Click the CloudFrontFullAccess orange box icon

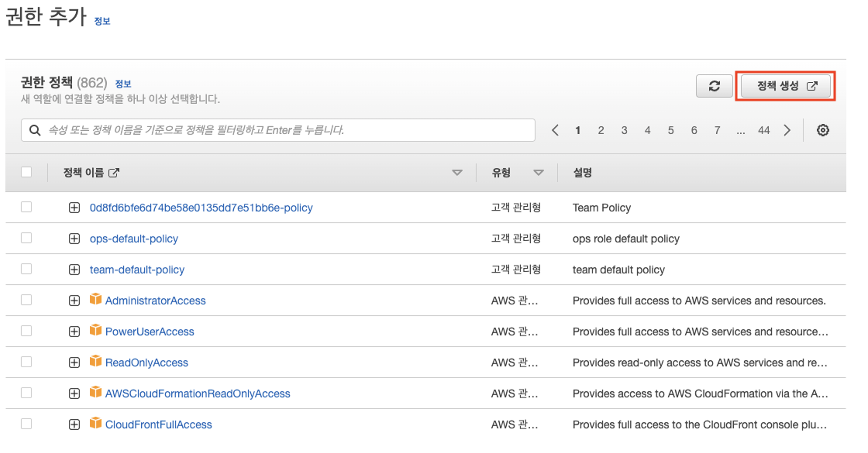pos(95,423)
